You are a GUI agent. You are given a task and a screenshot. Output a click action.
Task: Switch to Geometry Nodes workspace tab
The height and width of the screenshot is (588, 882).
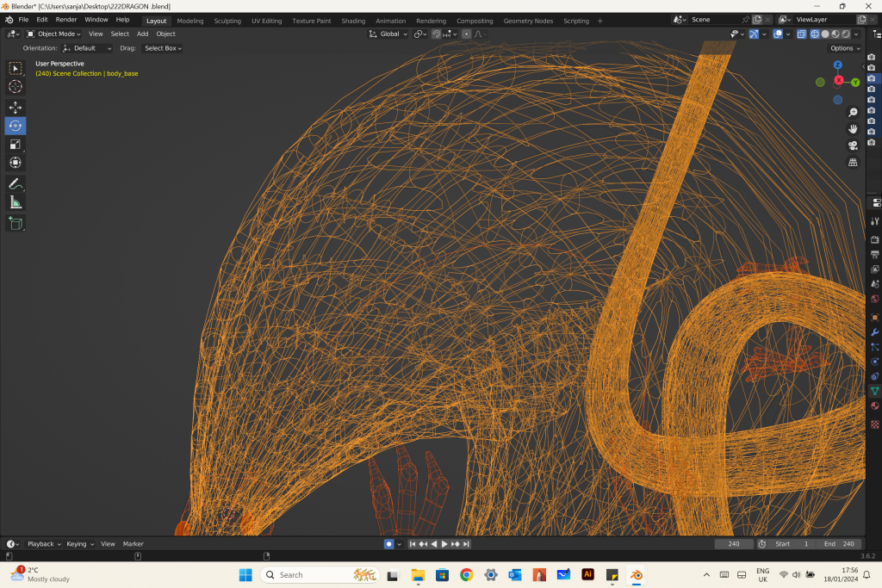click(528, 21)
